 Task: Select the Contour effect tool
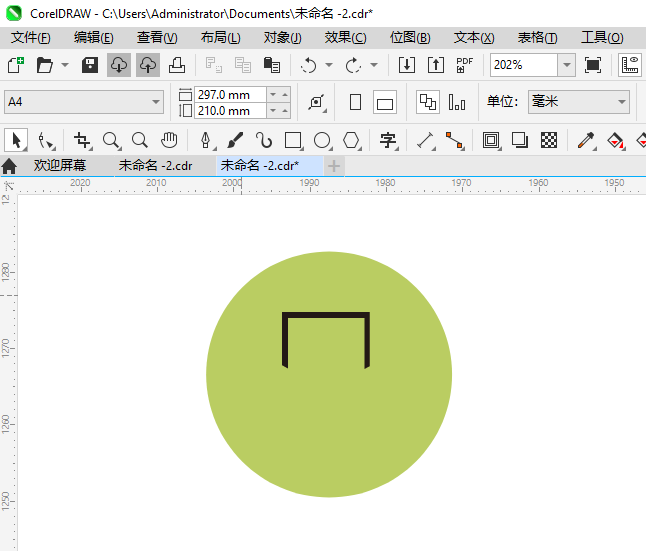coord(491,141)
